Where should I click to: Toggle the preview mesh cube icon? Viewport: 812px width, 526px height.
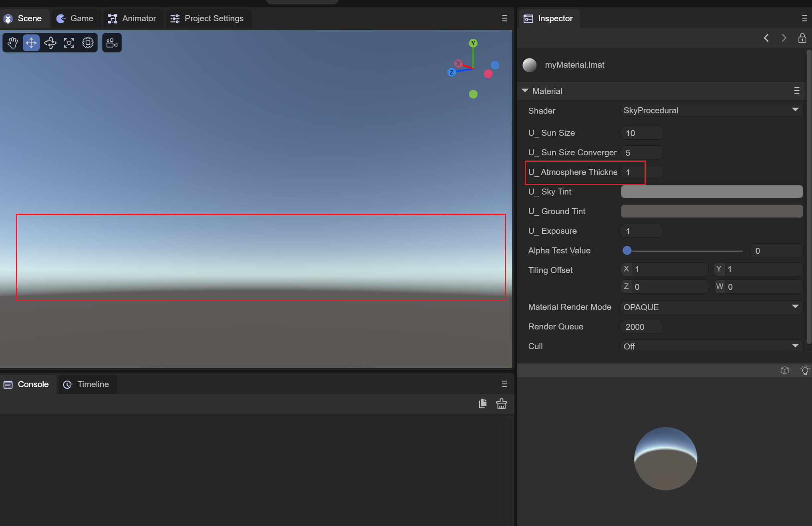coord(784,370)
